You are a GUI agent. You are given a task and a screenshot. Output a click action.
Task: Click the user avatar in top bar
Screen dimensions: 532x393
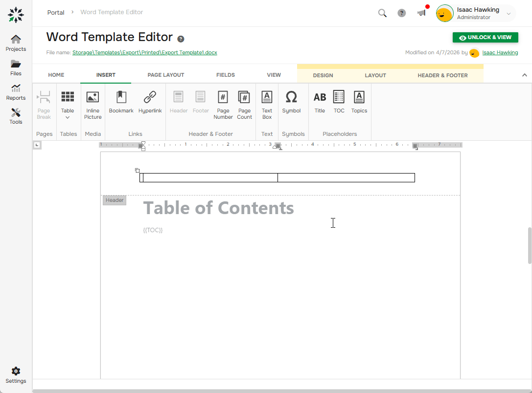pyautogui.click(x=444, y=13)
